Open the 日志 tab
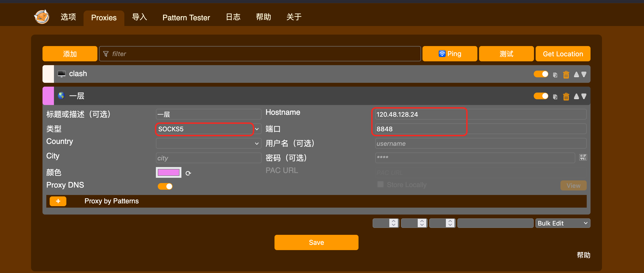644x273 pixels. pyautogui.click(x=233, y=17)
